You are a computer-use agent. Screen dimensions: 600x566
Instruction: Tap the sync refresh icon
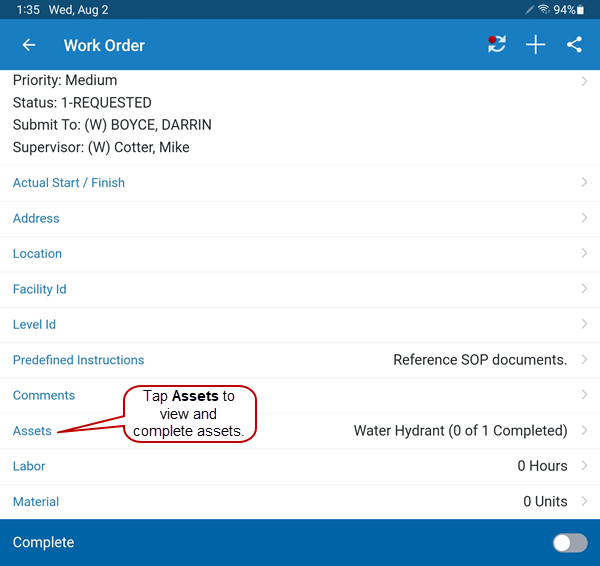click(x=497, y=45)
